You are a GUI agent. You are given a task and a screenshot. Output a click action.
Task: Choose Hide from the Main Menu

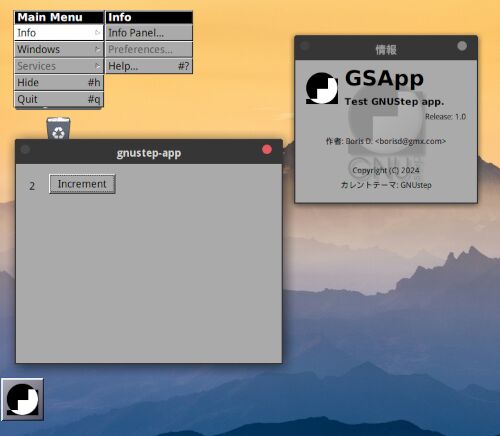point(59,82)
